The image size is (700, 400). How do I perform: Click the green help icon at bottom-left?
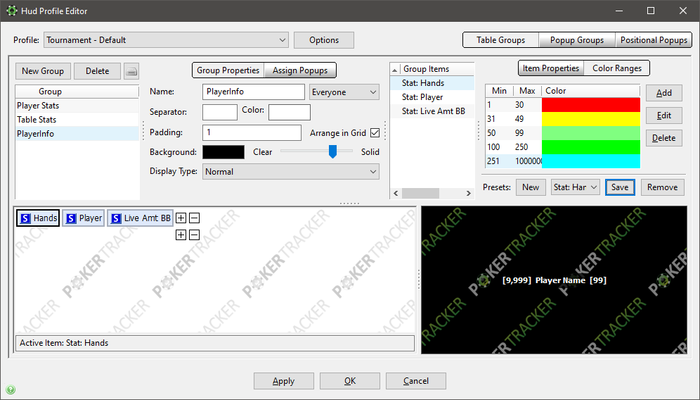[11, 390]
